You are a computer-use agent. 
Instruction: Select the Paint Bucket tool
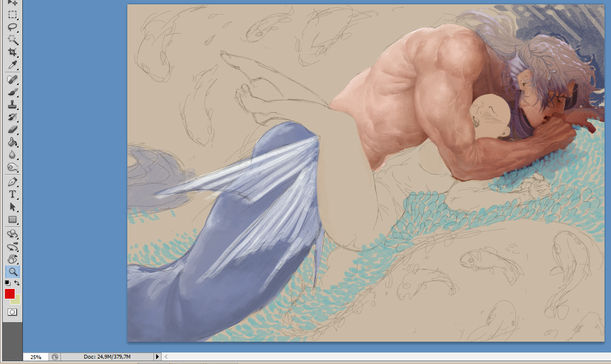(x=12, y=143)
